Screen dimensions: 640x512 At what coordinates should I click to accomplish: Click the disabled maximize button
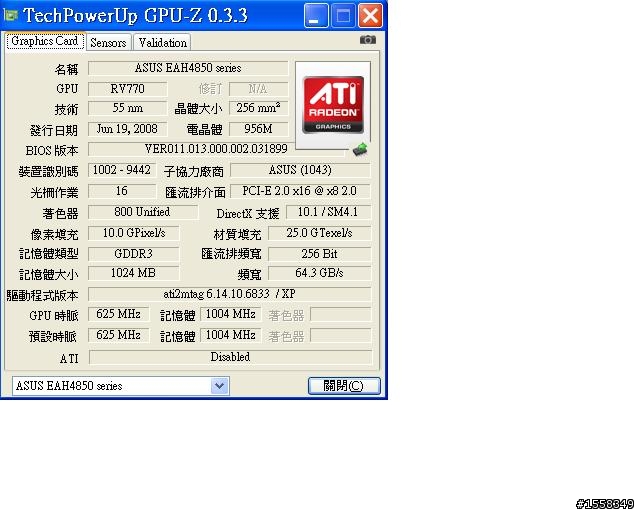tap(343, 16)
